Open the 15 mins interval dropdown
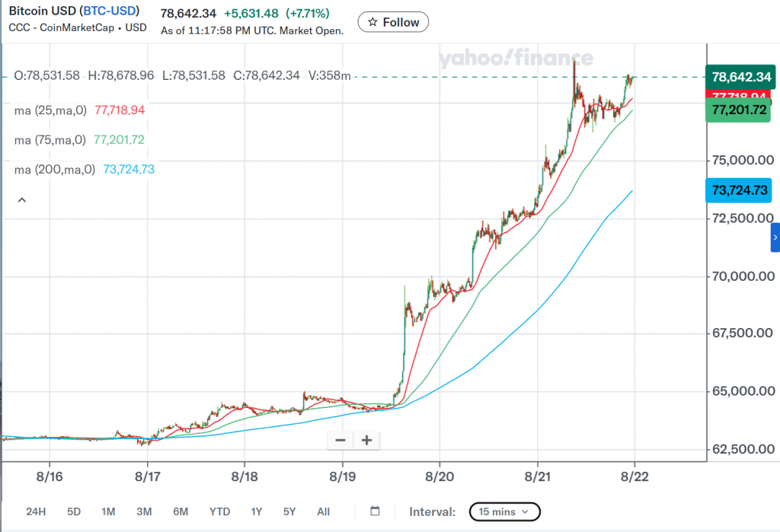Screen dimensions: 780x532 pos(504,511)
